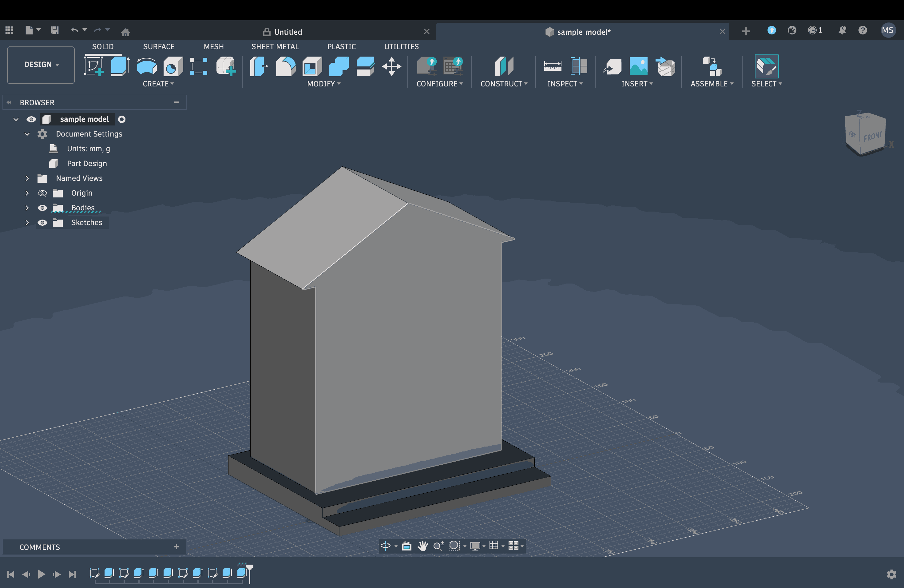This screenshot has width=904, height=588.
Task: Select the Pan hand tool
Action: point(422,546)
